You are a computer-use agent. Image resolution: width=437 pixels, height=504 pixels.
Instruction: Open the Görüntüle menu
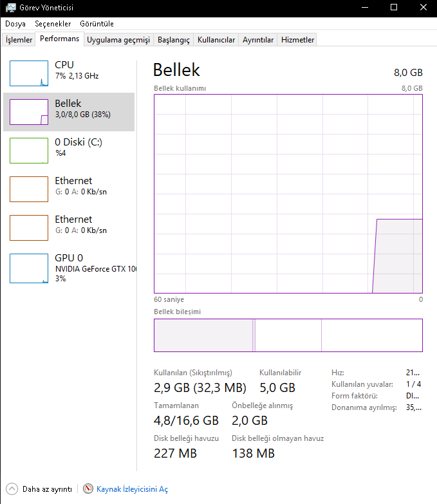(x=97, y=24)
